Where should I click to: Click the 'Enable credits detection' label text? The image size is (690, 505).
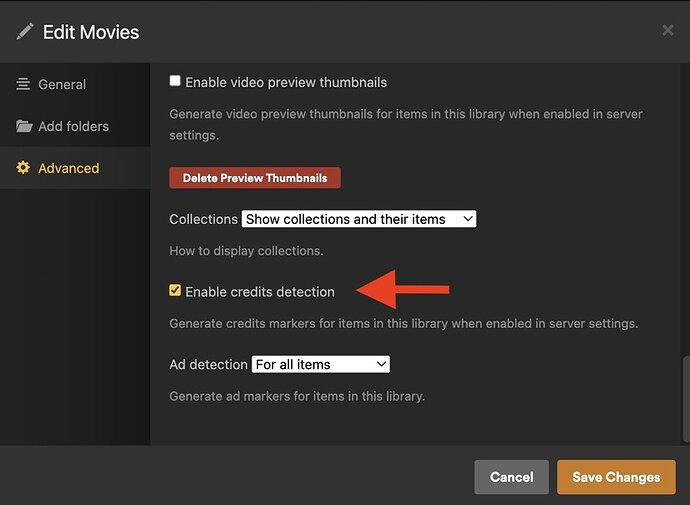point(260,292)
